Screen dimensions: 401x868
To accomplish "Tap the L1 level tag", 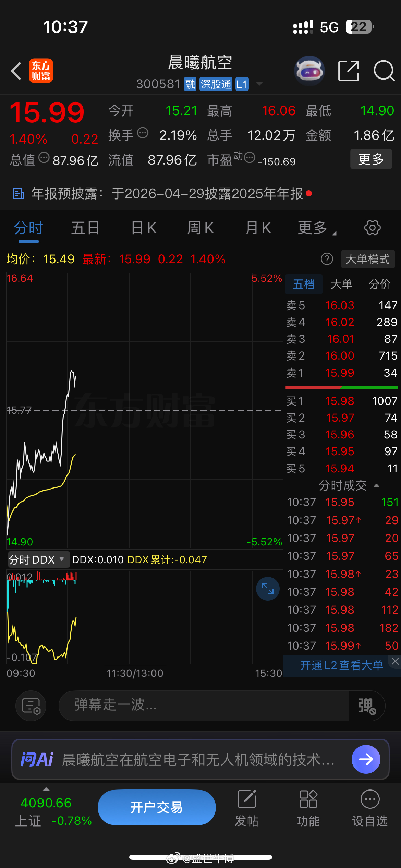I will (x=242, y=84).
